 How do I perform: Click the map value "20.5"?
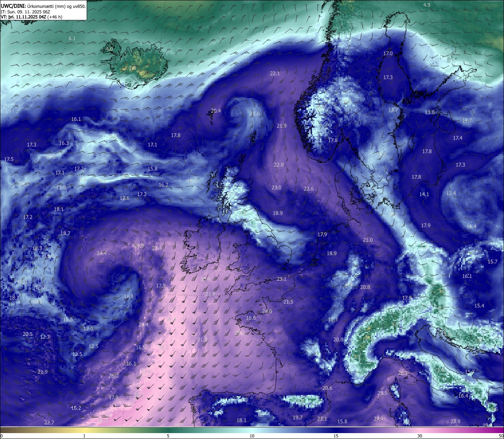pyautogui.click(x=28, y=334)
